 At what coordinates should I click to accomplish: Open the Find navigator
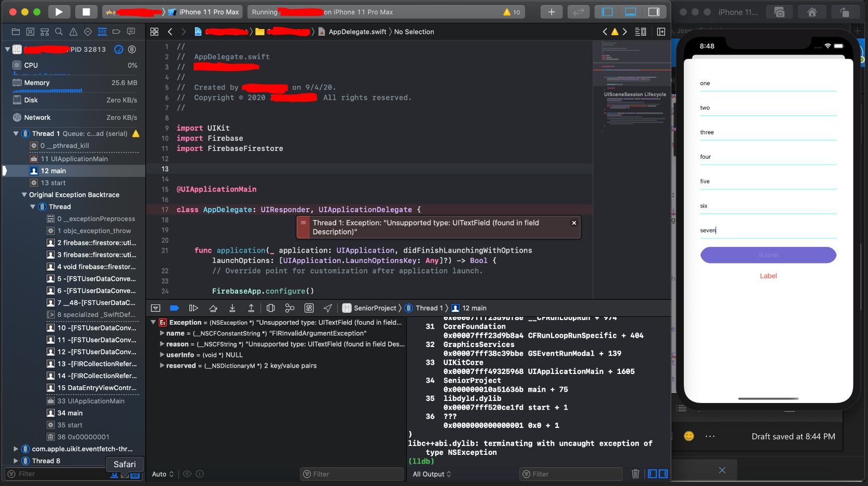(x=59, y=32)
